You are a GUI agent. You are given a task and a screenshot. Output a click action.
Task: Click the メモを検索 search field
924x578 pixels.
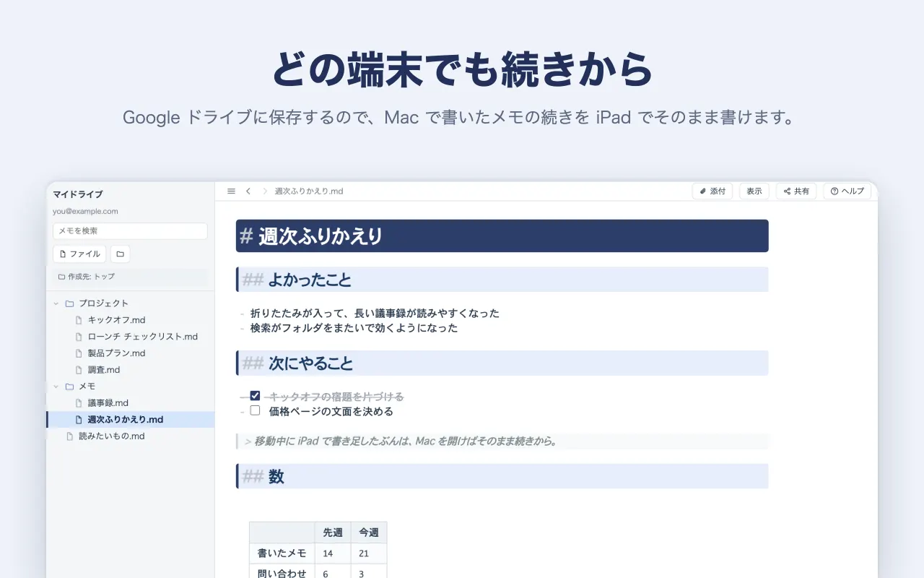click(130, 231)
